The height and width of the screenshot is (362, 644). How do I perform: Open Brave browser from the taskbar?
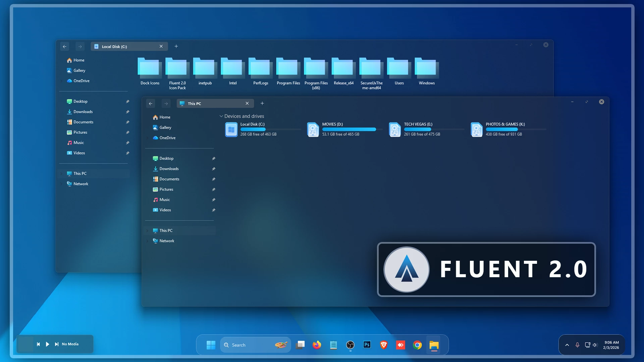coord(384,345)
